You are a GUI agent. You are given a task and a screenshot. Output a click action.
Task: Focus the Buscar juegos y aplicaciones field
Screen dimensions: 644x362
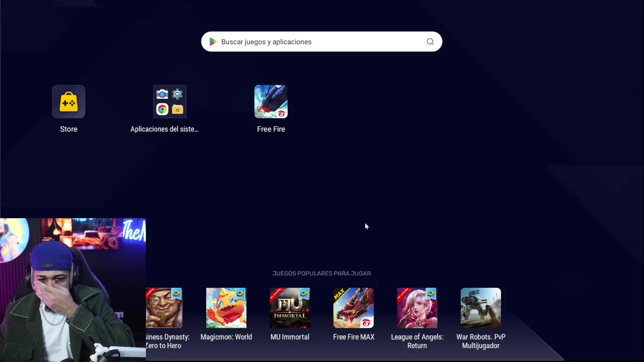[x=321, y=42]
